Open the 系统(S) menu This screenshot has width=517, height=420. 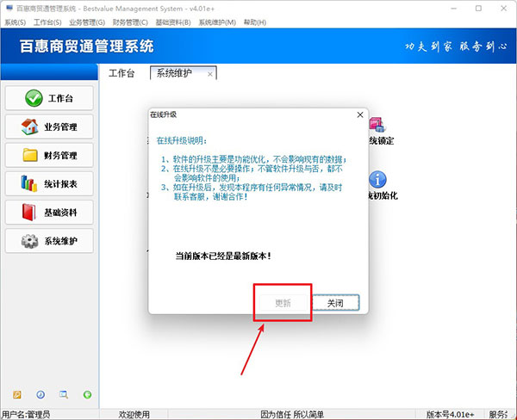click(16, 22)
